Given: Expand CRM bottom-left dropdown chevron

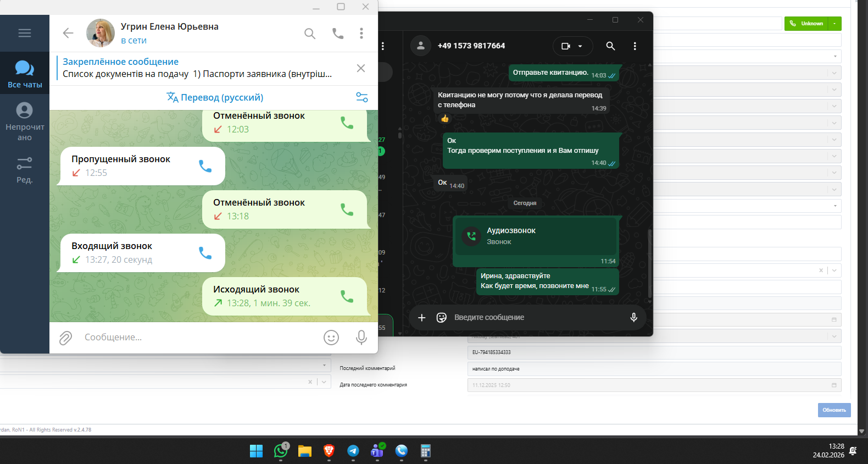Looking at the screenshot, I should click(x=324, y=382).
